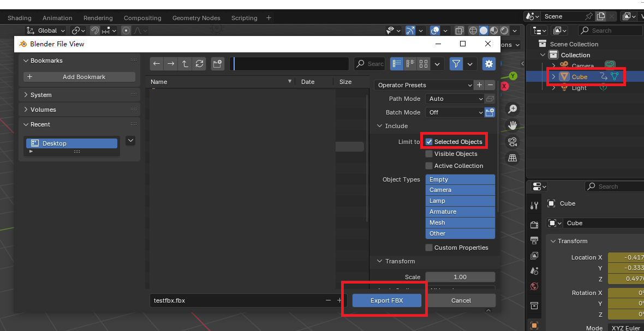Viewport: 644px width, 331px height.
Task: Switch to Geometry Nodes workspace tab
Action: point(196,18)
